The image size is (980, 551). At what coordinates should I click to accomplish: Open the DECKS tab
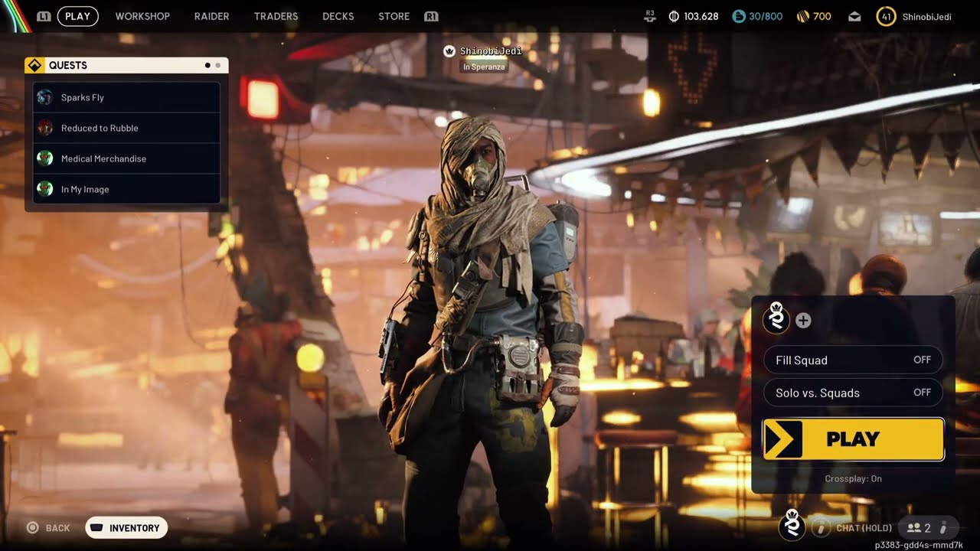click(x=338, y=16)
